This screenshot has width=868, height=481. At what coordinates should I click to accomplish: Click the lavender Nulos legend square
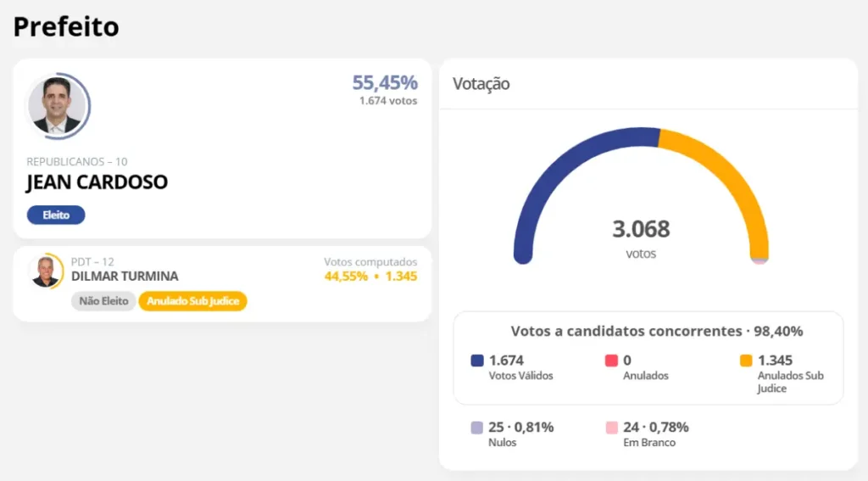coord(477,428)
